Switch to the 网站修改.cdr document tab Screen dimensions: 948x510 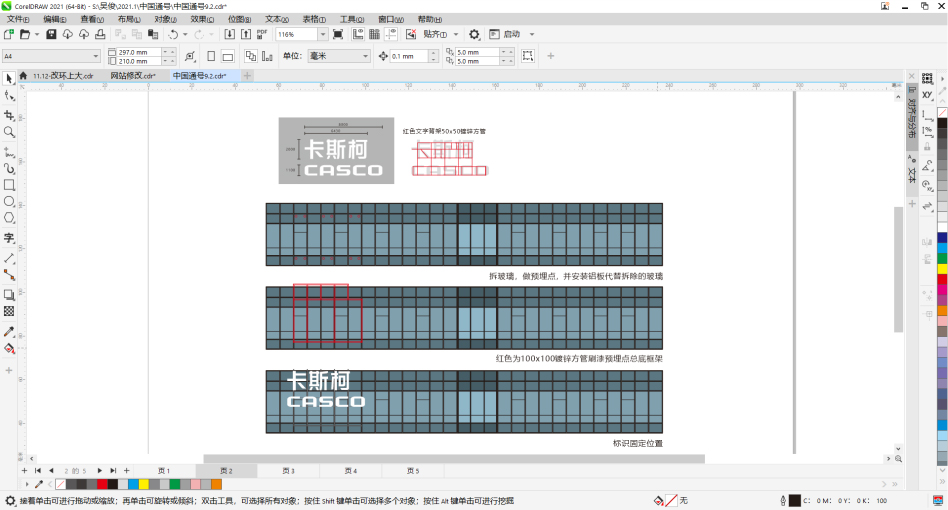(x=133, y=76)
